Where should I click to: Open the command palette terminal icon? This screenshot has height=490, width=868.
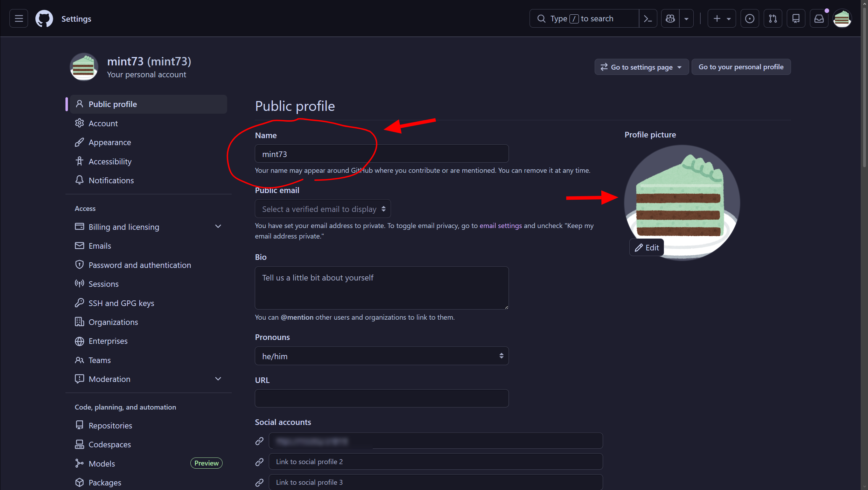point(648,19)
